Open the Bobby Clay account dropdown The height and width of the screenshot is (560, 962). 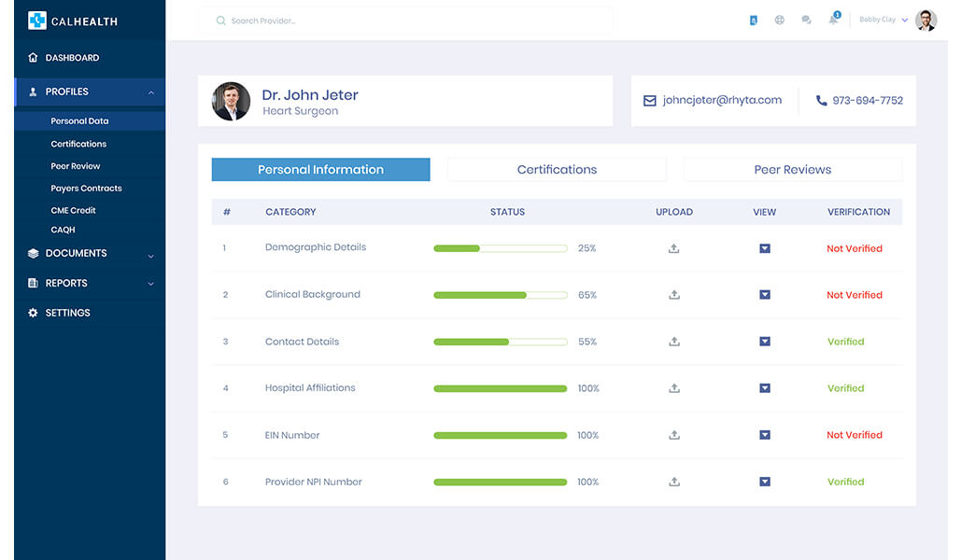[x=883, y=20]
